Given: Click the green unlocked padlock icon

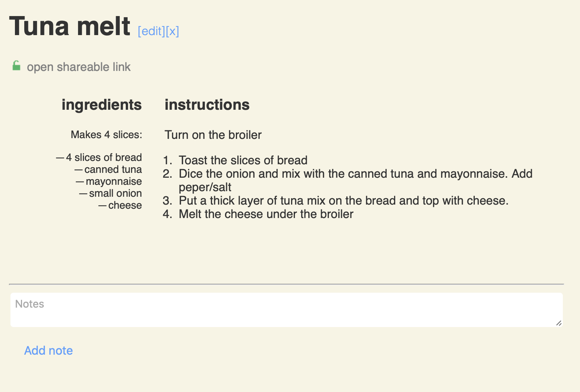Looking at the screenshot, I should pos(16,66).
